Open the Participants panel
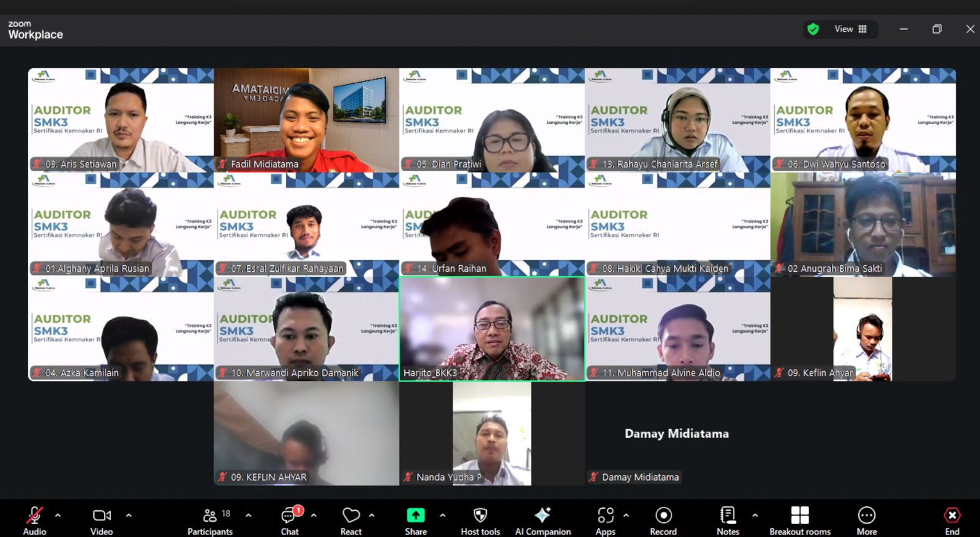Image resolution: width=980 pixels, height=537 pixels. click(x=210, y=520)
